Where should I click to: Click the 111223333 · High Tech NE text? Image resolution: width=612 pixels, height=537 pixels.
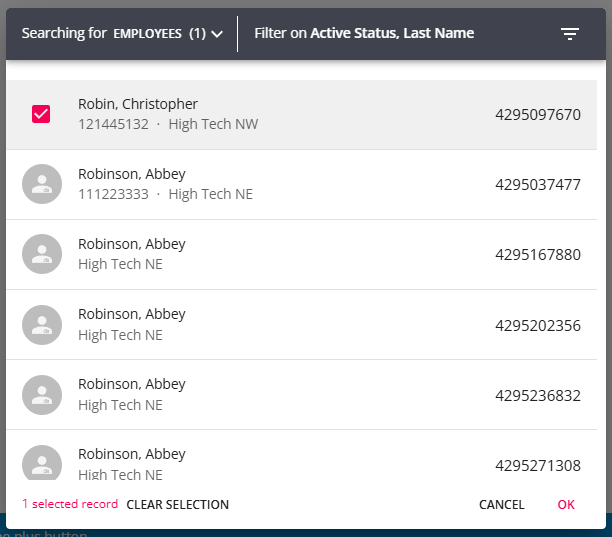tap(165, 194)
